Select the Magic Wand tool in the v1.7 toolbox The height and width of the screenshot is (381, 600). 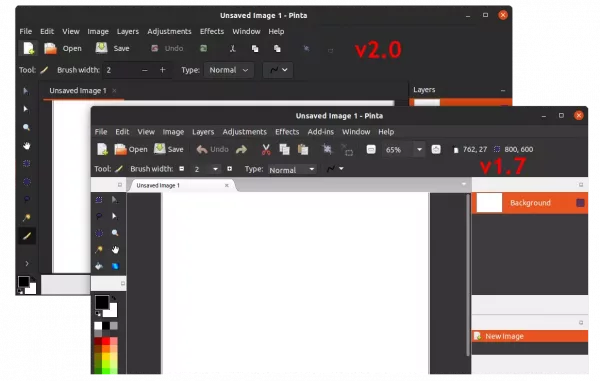click(x=99, y=250)
